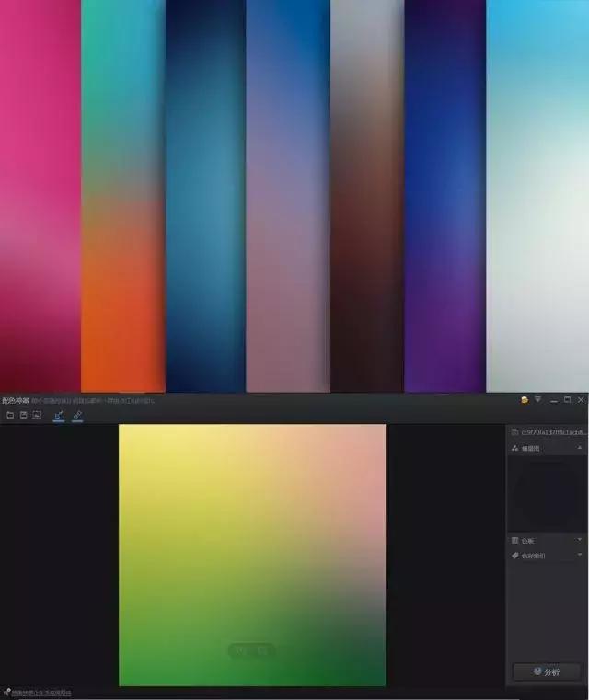Image resolution: width=589 pixels, height=700 pixels.
Task: Select the second eyedropper brush tool
Action: coord(77,416)
